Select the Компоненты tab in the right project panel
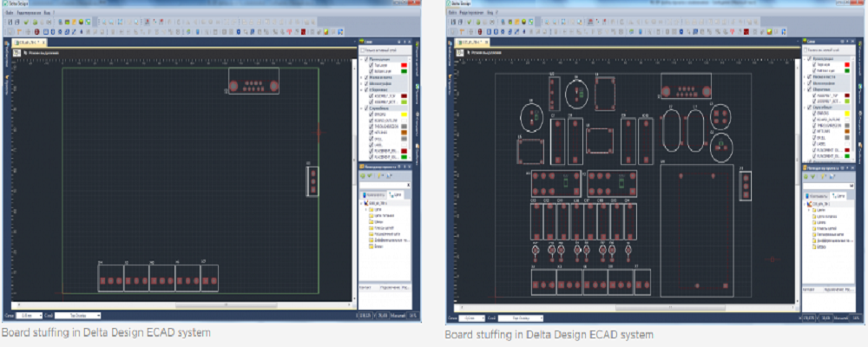The width and height of the screenshot is (868, 347). (815, 197)
